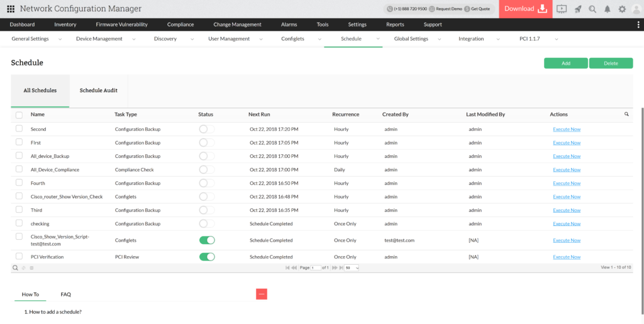Click the green Add button
The image size is (644, 324).
coord(565,63)
